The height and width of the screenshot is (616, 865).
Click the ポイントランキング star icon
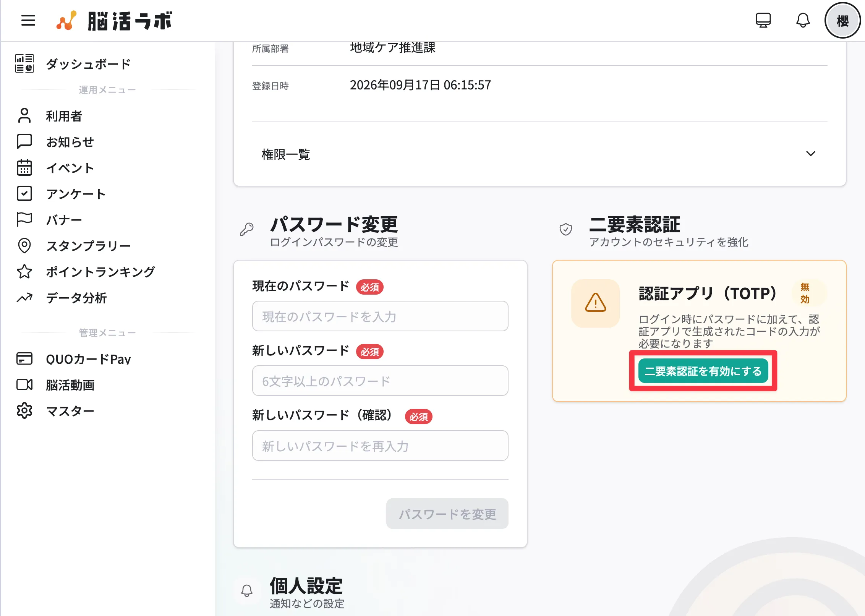pos(24,271)
